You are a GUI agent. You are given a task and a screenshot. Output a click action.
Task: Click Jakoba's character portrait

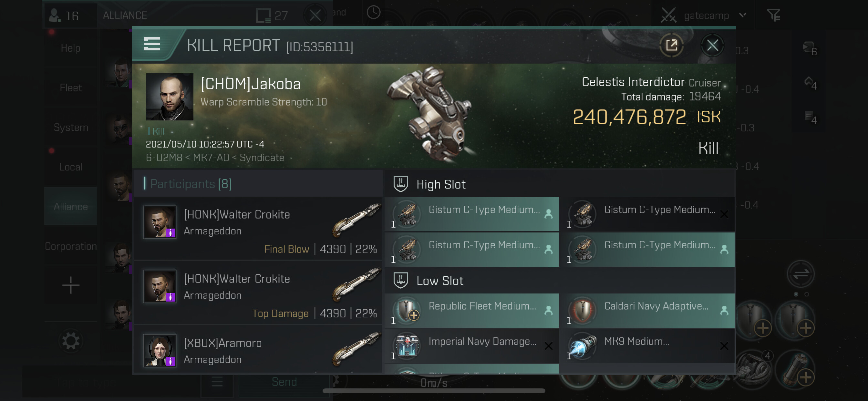[170, 97]
